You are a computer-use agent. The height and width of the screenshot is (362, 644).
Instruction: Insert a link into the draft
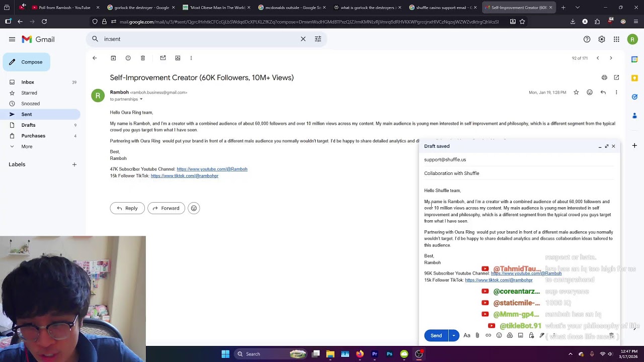(488, 336)
